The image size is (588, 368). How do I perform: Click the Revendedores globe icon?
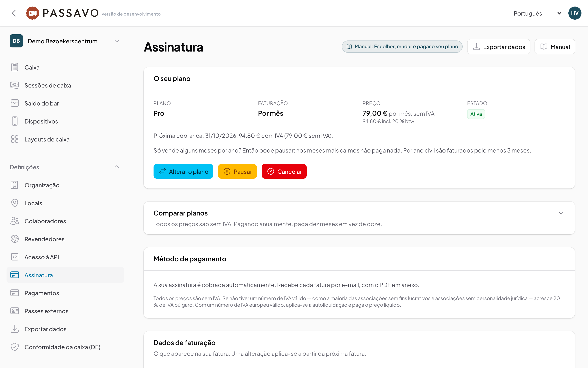(14, 239)
